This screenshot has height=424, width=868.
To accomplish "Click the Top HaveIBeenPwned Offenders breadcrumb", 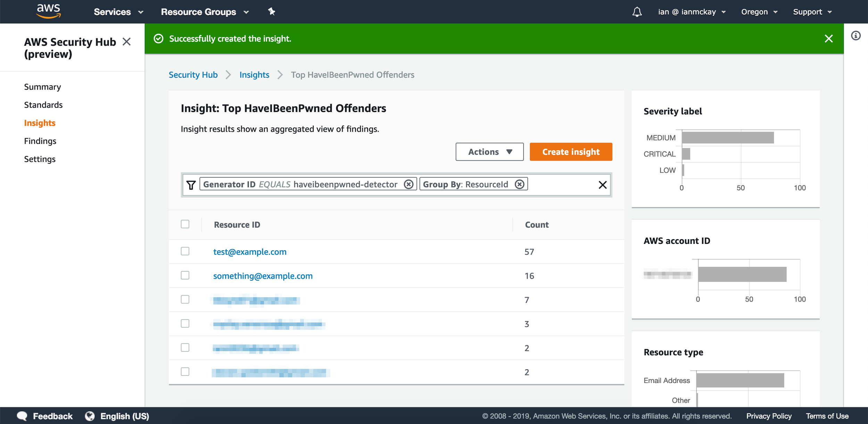I will coord(352,75).
